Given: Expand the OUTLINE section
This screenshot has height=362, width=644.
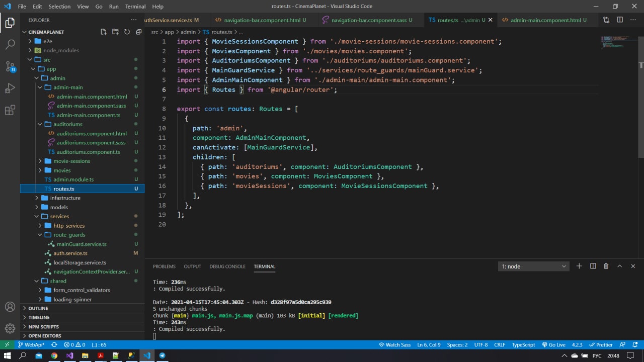Looking at the screenshot, I should tap(38, 308).
